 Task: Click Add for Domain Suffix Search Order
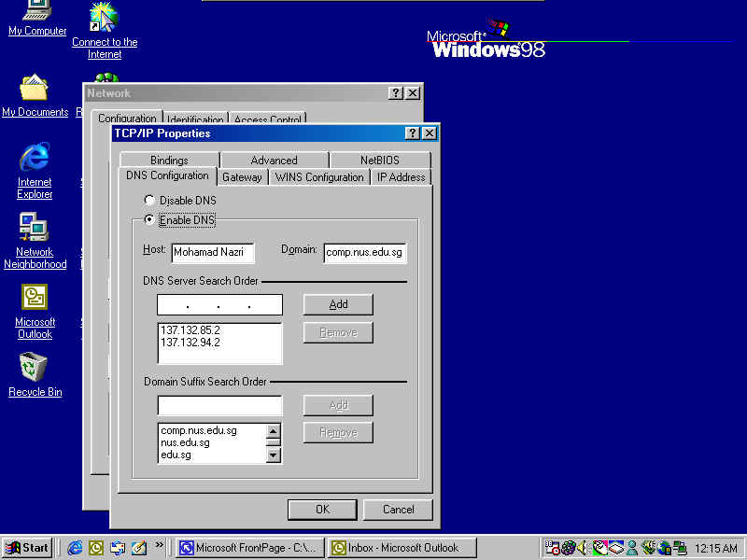338,405
